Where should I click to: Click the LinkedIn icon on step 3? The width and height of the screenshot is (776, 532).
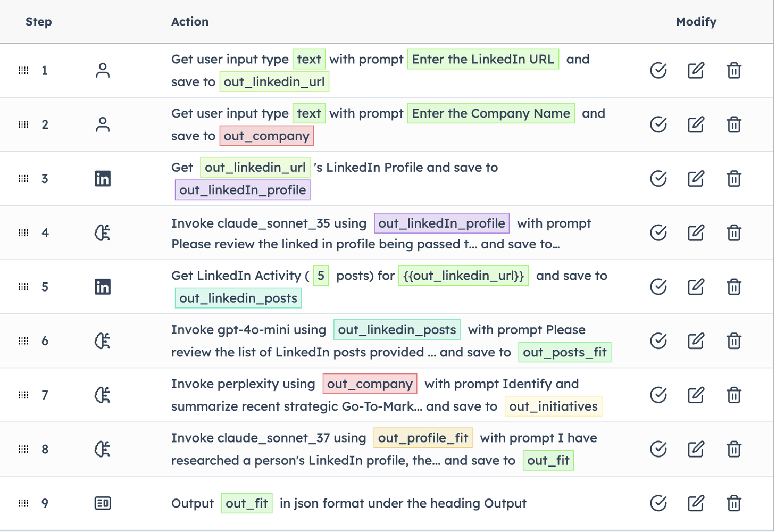103,179
